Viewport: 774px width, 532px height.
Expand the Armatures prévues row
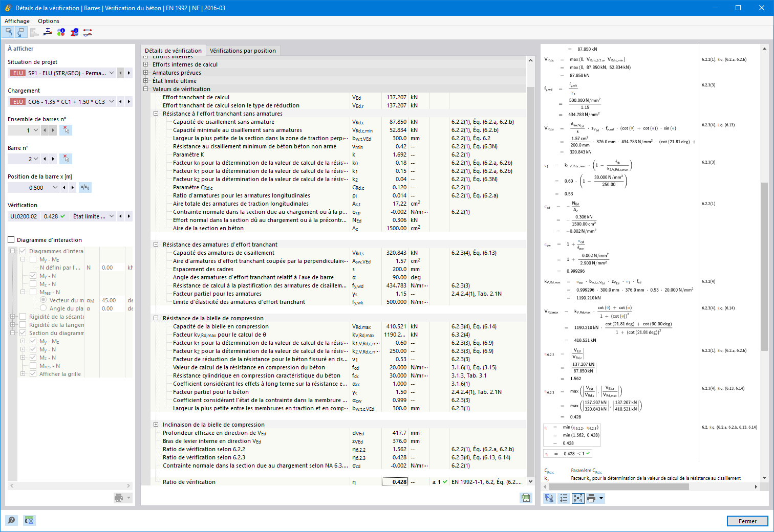(x=146, y=73)
